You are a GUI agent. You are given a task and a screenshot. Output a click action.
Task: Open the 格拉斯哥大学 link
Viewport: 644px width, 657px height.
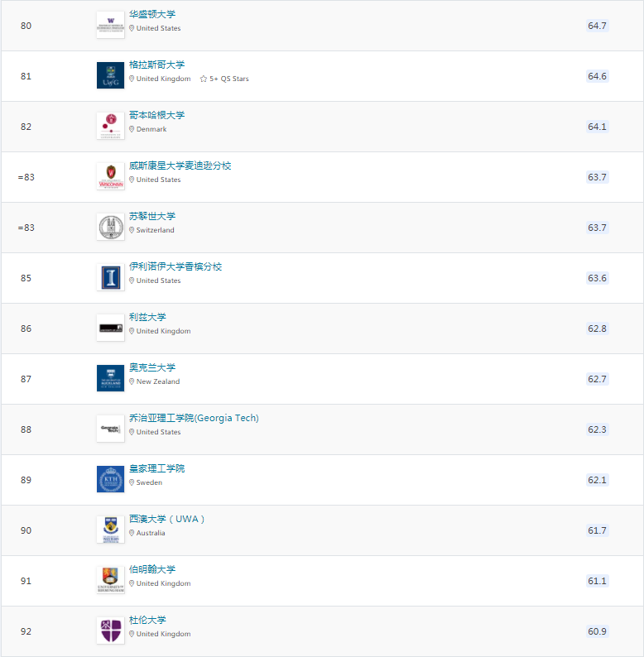(156, 65)
